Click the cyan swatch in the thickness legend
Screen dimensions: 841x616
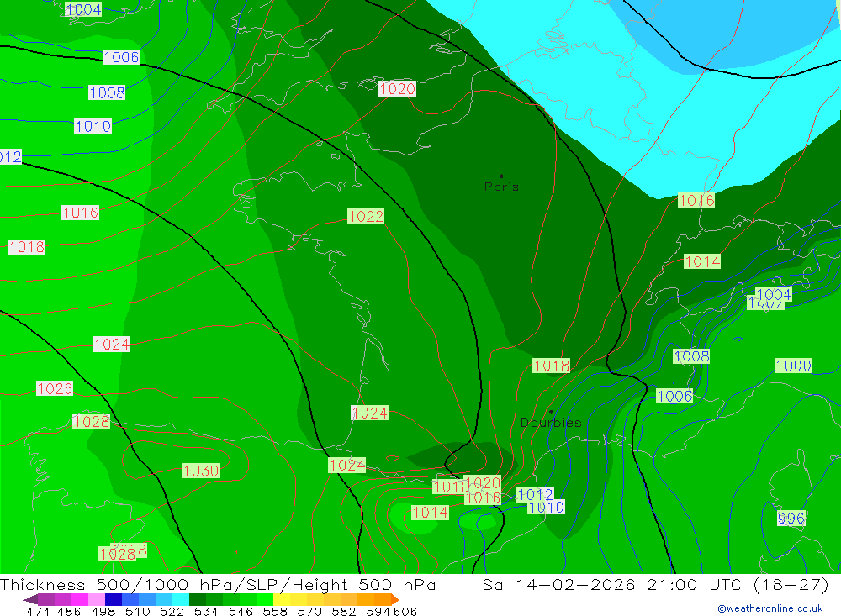click(181, 599)
